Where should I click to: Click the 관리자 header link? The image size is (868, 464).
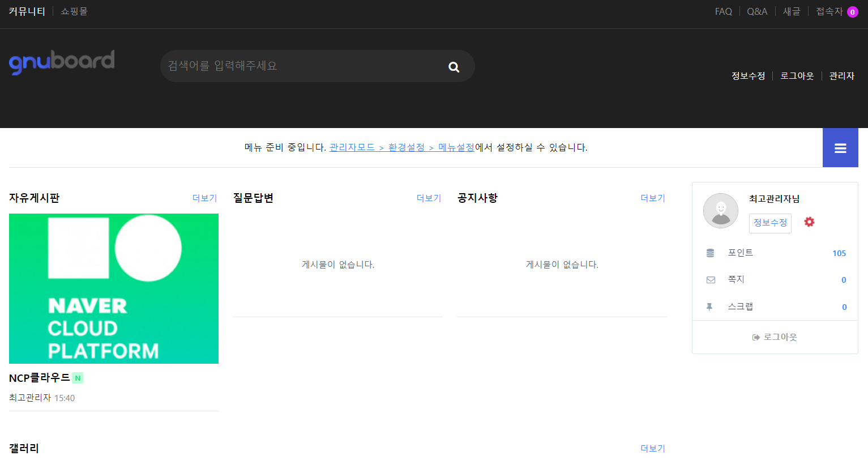pos(842,76)
